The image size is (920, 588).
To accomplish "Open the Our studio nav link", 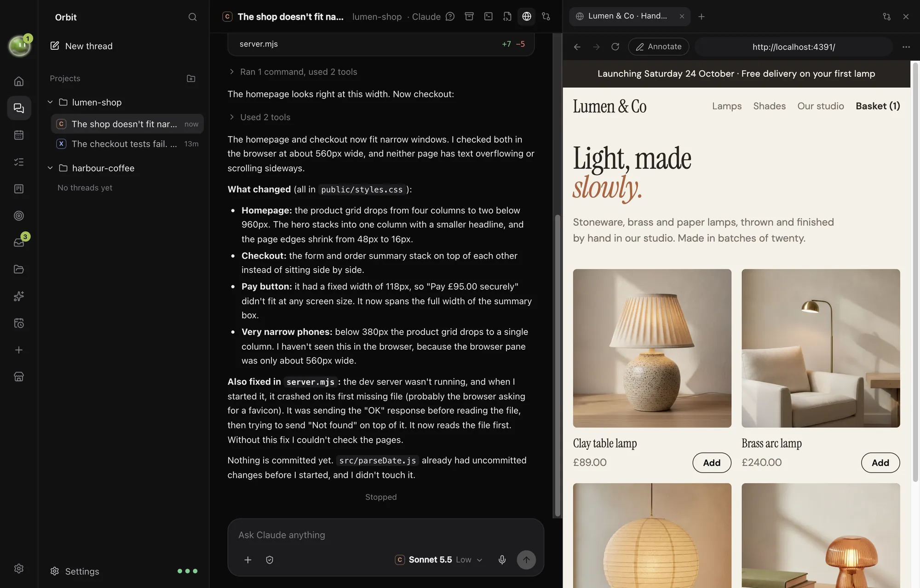I will click(821, 106).
